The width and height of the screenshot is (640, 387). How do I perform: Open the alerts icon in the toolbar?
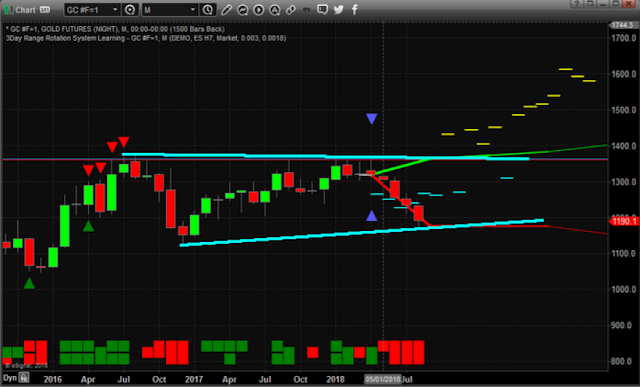pyautogui.click(x=275, y=10)
